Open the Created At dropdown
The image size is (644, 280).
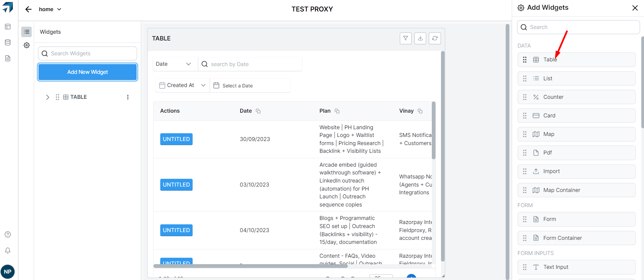tap(183, 85)
